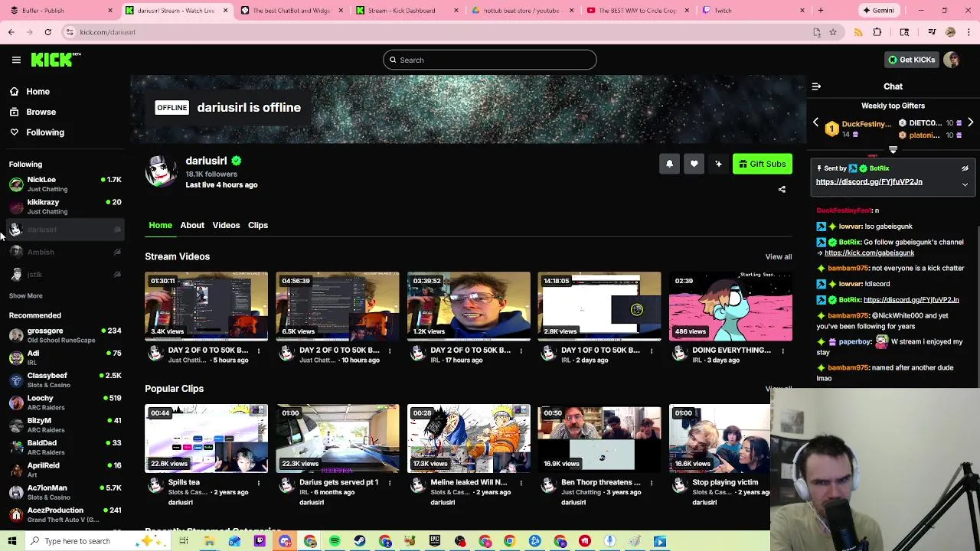Select the channel Home tab
The width and height of the screenshot is (980, 551).
(x=160, y=225)
